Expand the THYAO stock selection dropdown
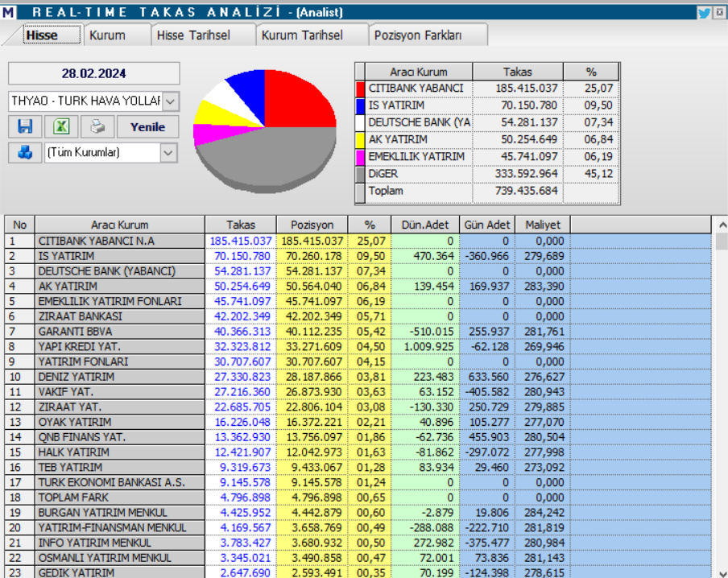728x578 pixels. pos(171,101)
